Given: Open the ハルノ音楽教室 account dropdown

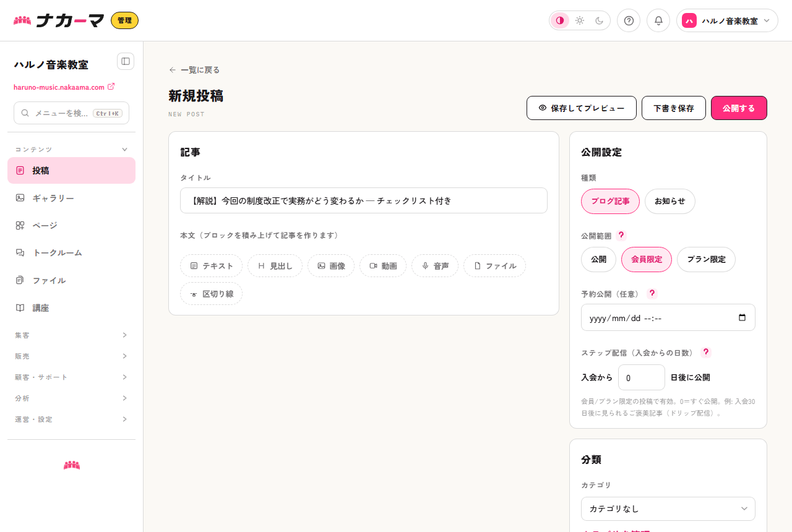Looking at the screenshot, I should 727,20.
